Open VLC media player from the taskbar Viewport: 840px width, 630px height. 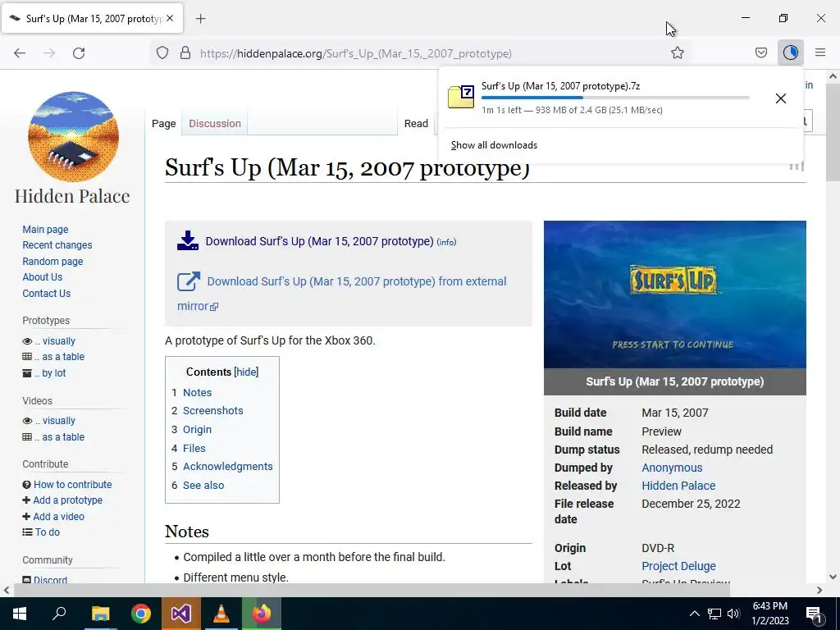click(x=221, y=614)
